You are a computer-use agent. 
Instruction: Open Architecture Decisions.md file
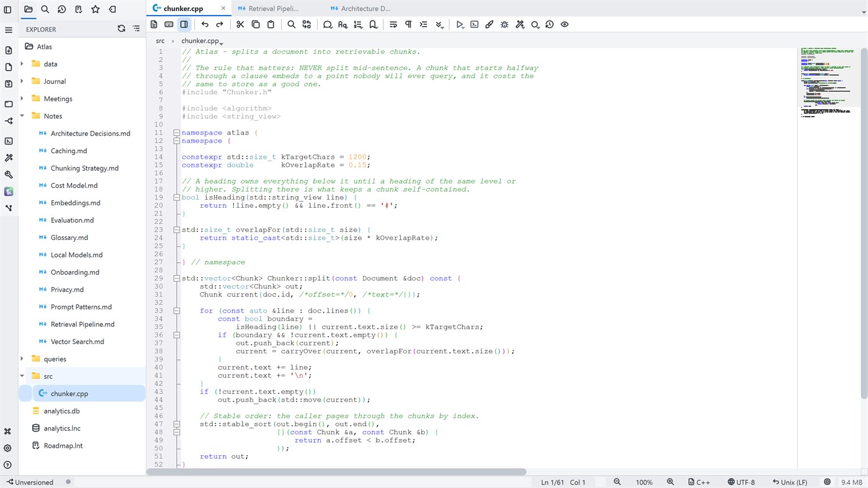pos(91,133)
